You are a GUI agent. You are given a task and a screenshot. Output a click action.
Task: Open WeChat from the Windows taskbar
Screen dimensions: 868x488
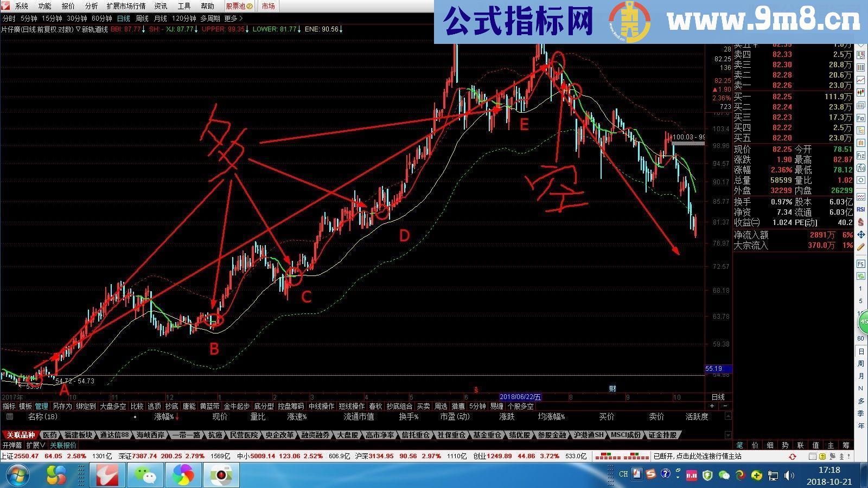tap(145, 474)
